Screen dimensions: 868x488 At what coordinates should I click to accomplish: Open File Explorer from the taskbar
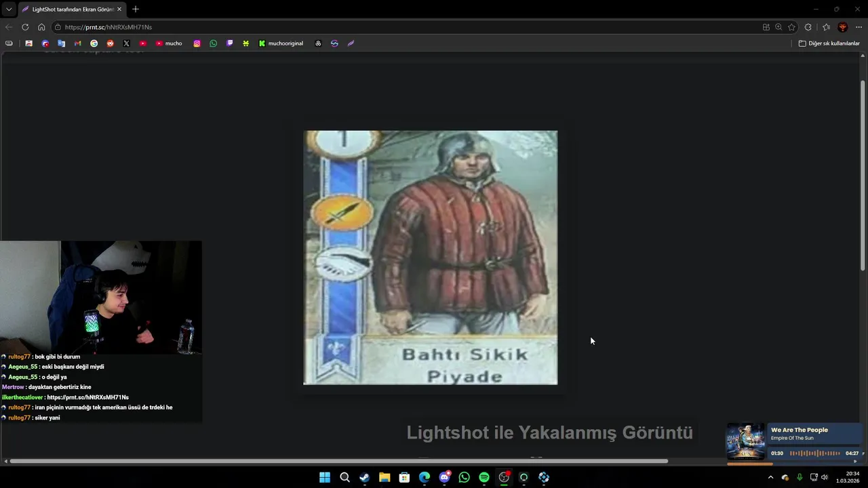point(384,477)
